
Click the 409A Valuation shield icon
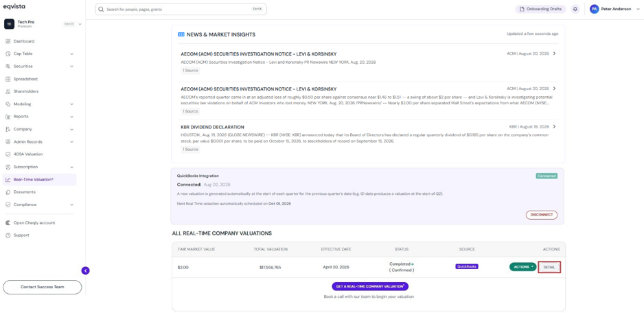pos(8,154)
